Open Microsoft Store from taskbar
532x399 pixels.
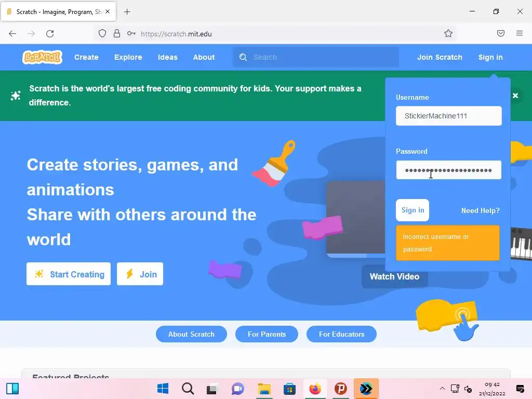click(289, 389)
